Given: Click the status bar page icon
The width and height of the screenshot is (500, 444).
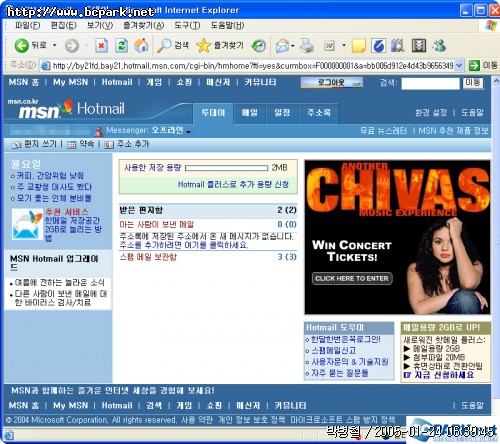Looking at the screenshot, I should click(9, 435).
